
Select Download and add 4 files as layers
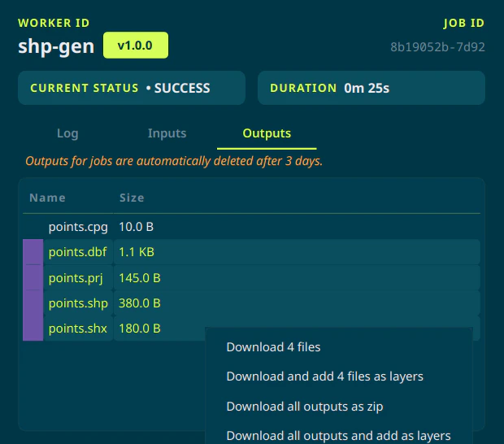pyautogui.click(x=324, y=377)
